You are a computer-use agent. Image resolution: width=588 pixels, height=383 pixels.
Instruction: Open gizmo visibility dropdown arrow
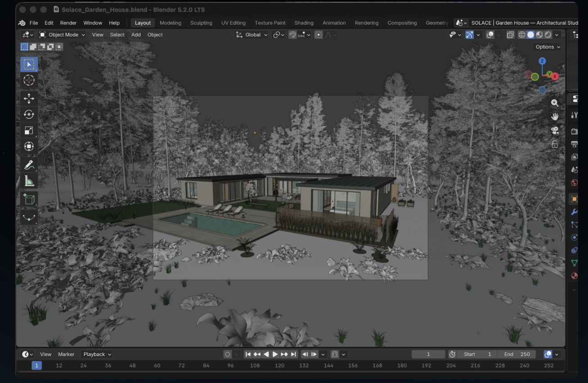pyautogui.click(x=478, y=35)
